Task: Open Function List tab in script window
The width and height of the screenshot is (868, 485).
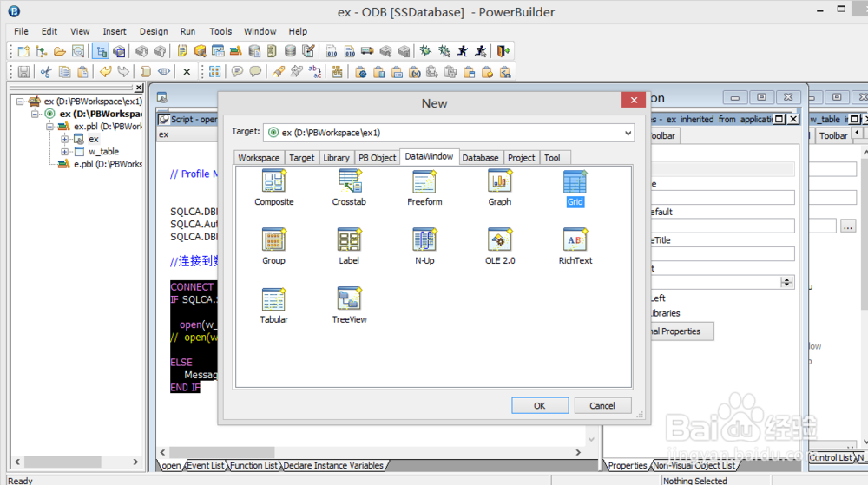Action: point(253,466)
